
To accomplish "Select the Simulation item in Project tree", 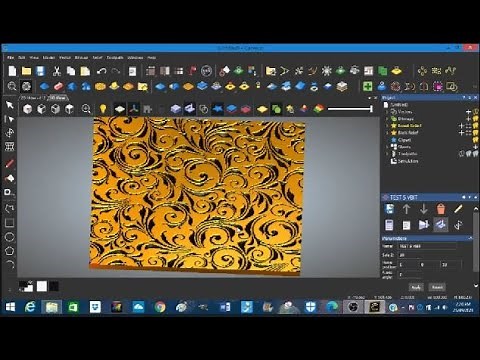I will (x=408, y=161).
